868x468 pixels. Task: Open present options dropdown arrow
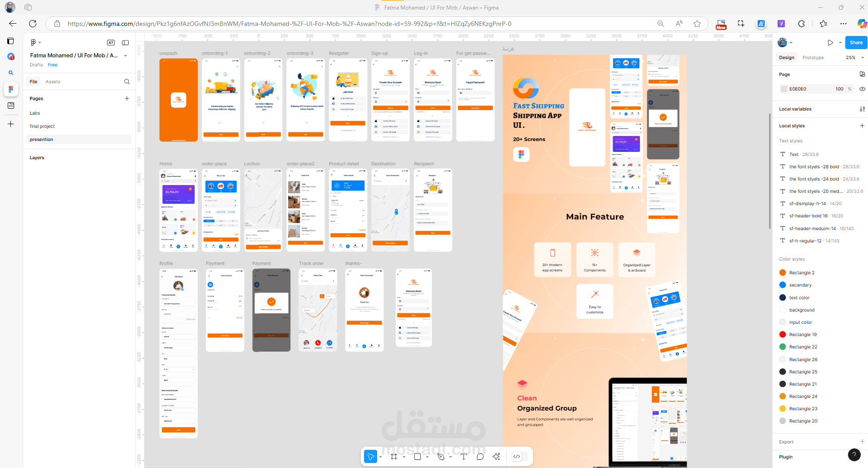[840, 43]
